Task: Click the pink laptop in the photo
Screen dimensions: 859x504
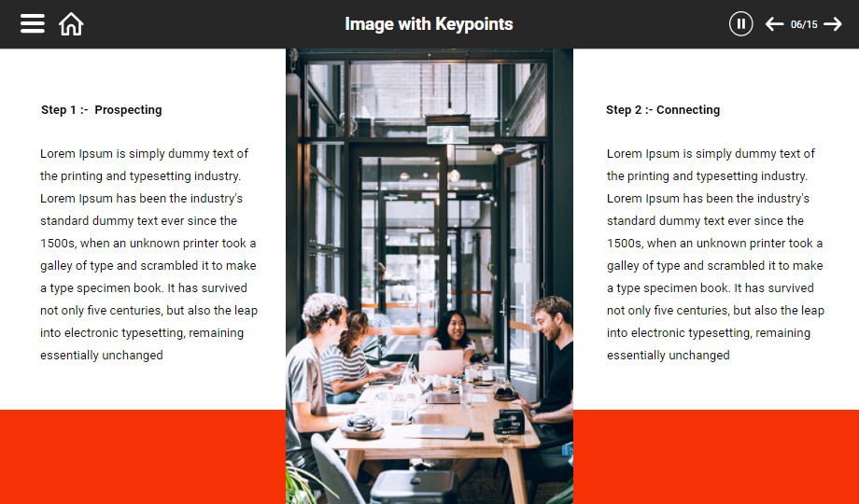Action: [441, 363]
